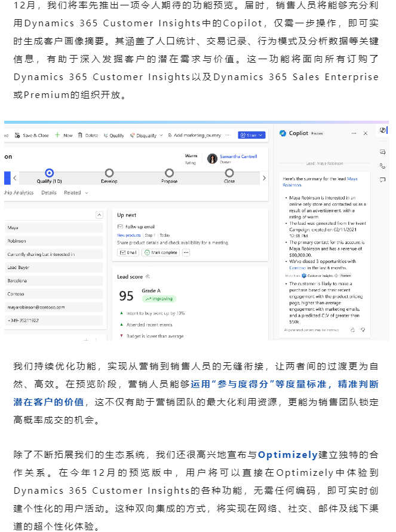
Task: Click the blue '运用“参与度得分”等度量标准' article link
Action: (x=259, y=384)
